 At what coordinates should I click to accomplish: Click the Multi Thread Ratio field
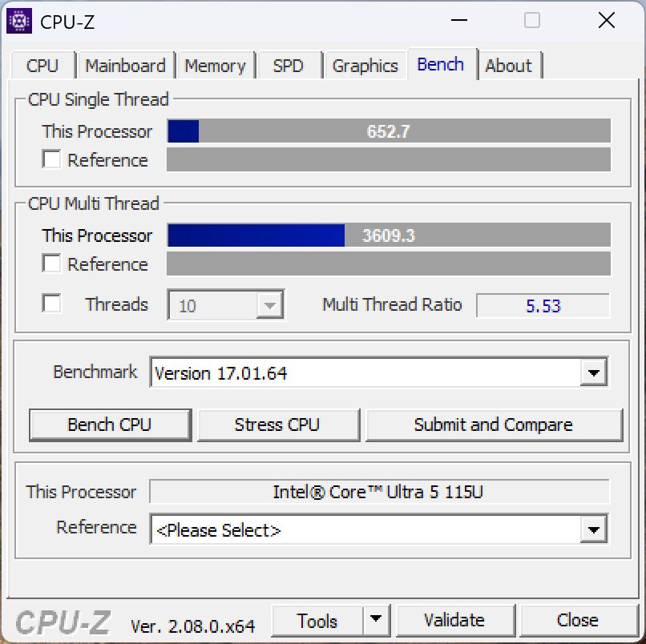pyautogui.click(x=543, y=305)
